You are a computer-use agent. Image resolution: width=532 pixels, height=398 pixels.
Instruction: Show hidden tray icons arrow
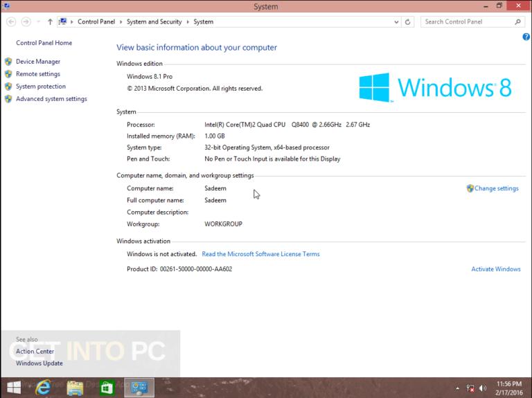458,388
